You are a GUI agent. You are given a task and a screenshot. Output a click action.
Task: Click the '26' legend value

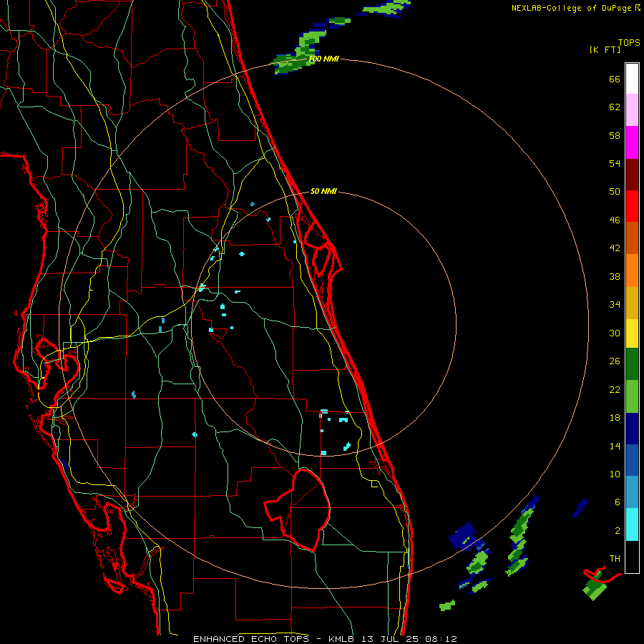tap(615, 361)
